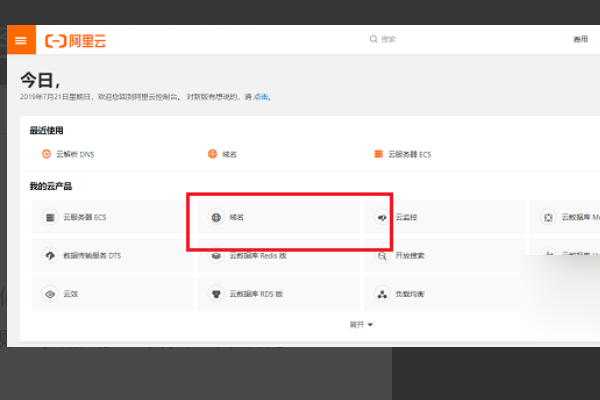Image resolution: width=600 pixels, height=400 pixels.
Task: Click the 云解析 DNS icon in recent
Action: 46,154
